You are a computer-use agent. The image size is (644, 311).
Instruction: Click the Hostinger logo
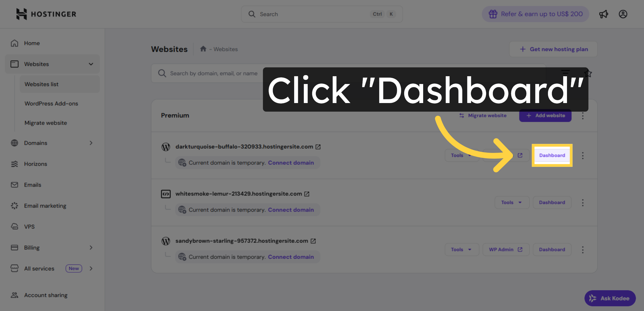pyautogui.click(x=46, y=14)
